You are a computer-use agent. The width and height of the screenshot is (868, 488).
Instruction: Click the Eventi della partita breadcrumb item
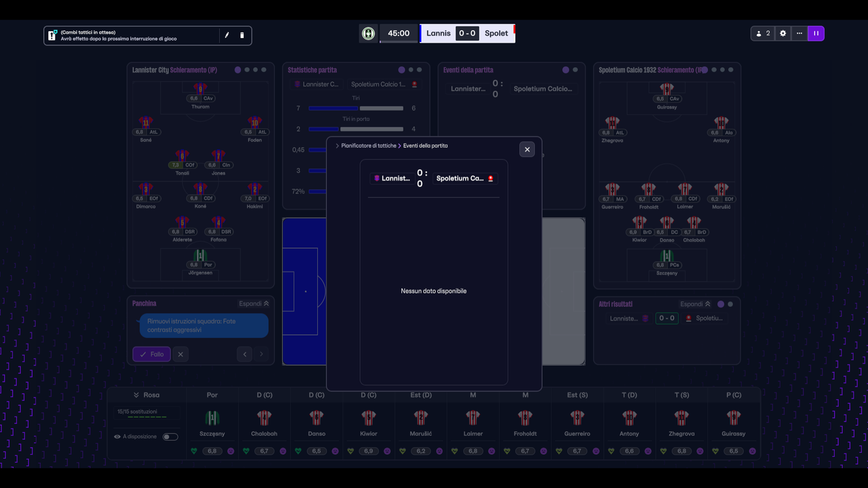coord(425,146)
